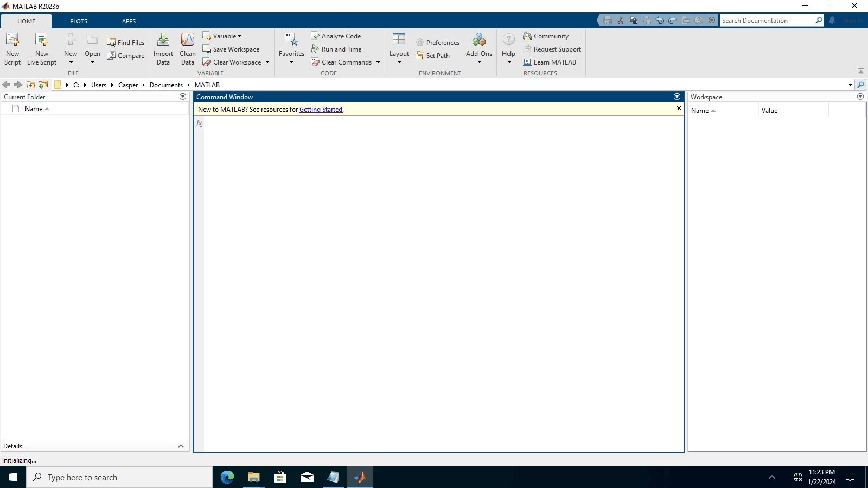Click Sign In
Viewport: 868px width, 488px height.
point(853,21)
